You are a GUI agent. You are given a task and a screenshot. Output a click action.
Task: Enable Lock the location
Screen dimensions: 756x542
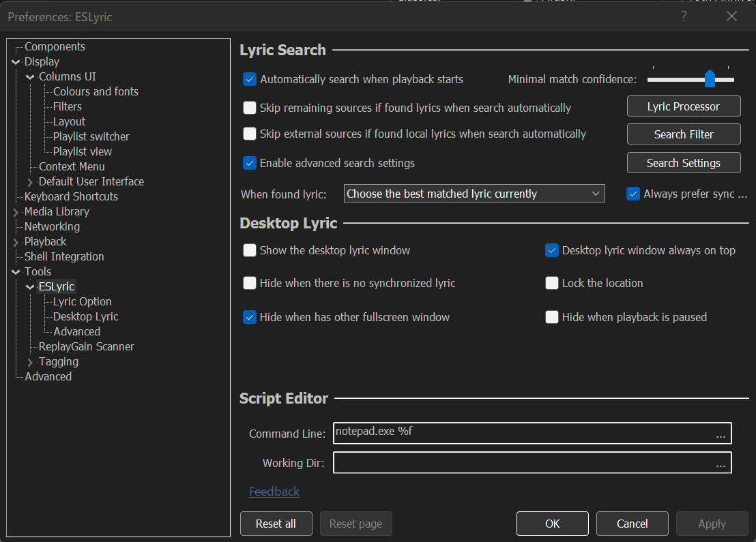pyautogui.click(x=551, y=283)
